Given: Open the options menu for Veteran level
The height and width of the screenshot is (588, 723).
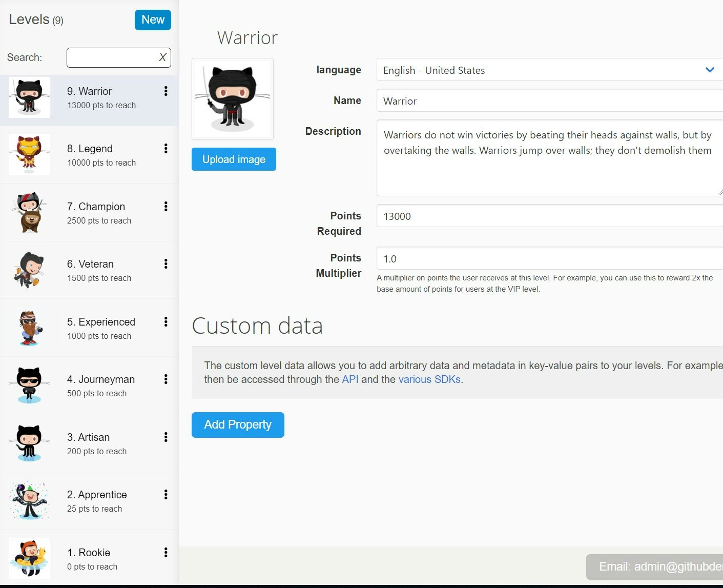Looking at the screenshot, I should (x=165, y=264).
